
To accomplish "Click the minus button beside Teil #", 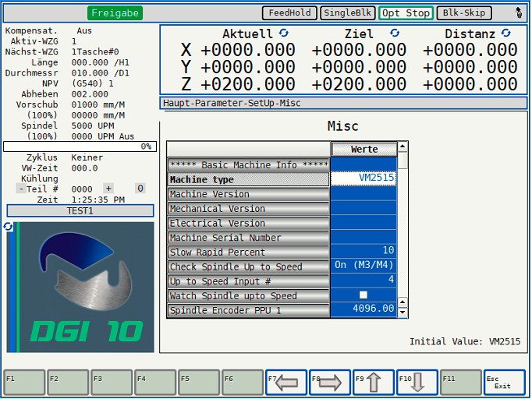I will tap(21, 189).
